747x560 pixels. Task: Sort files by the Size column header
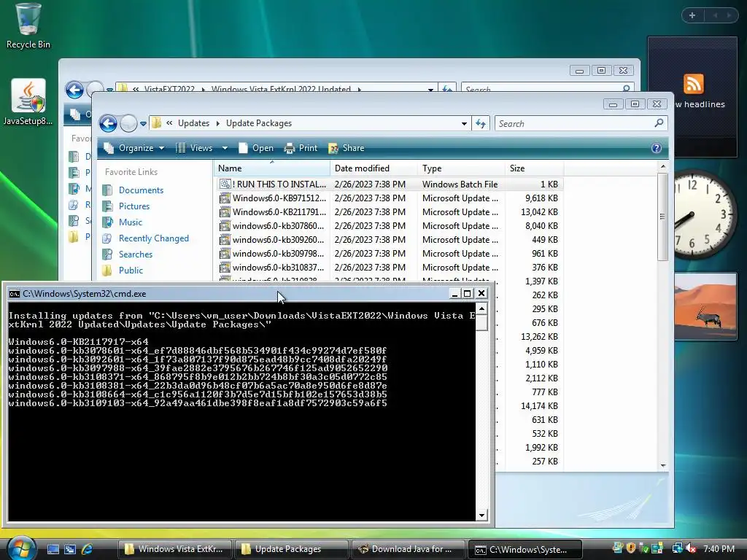tap(534, 168)
